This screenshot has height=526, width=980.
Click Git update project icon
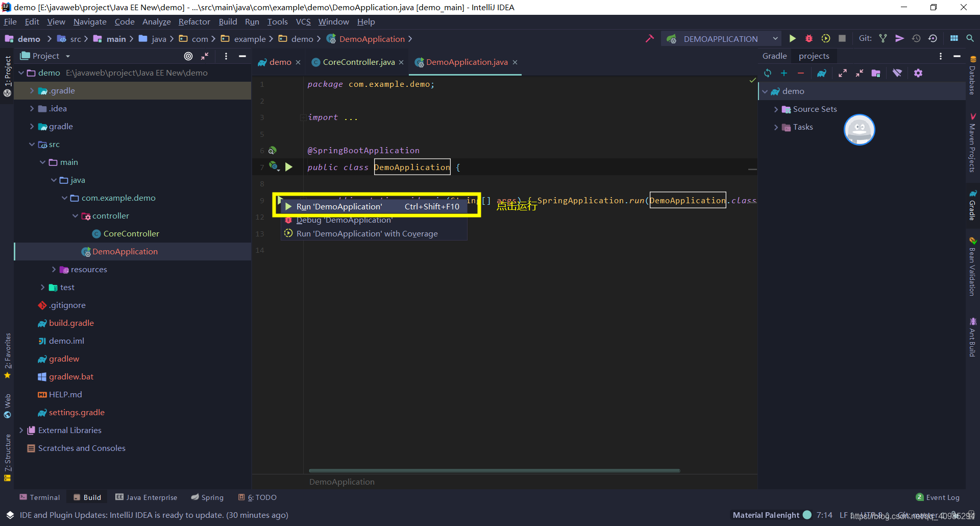[x=883, y=39]
